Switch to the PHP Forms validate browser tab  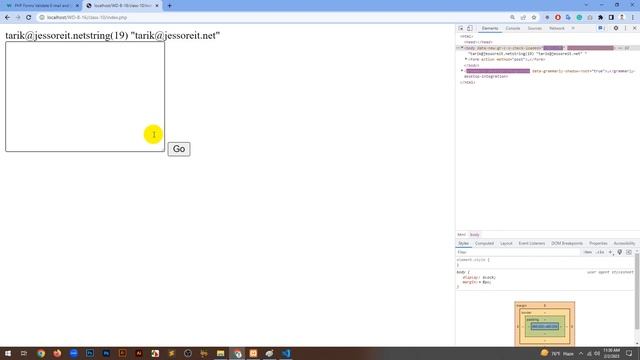[41, 6]
